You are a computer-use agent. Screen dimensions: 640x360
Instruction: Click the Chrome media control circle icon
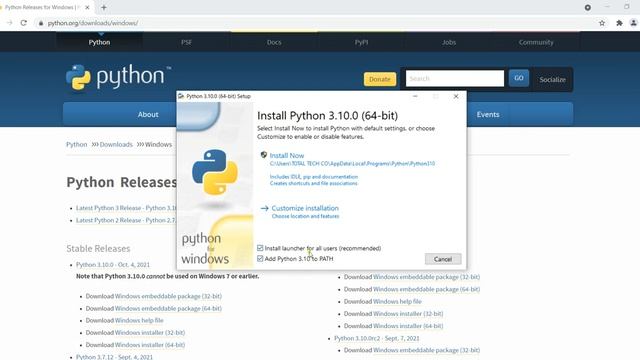(x=588, y=7)
